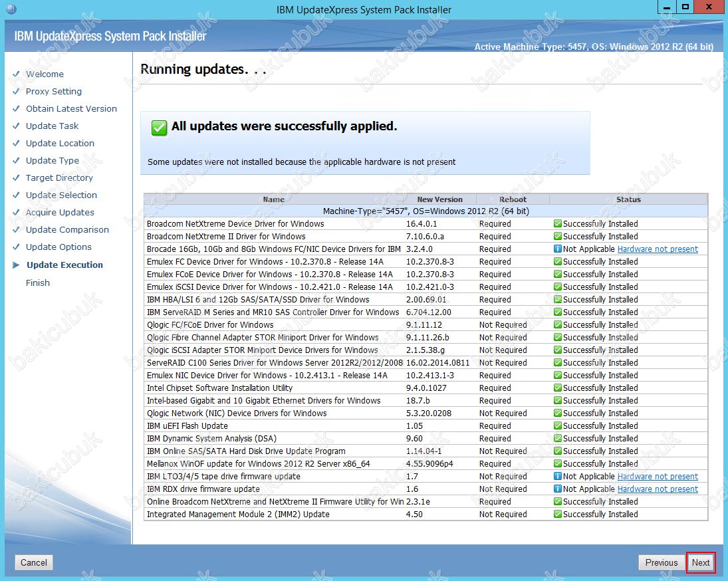Click the name IBM Dynamic System Analysis (DSA)
The image size is (728, 581).
coord(211,439)
